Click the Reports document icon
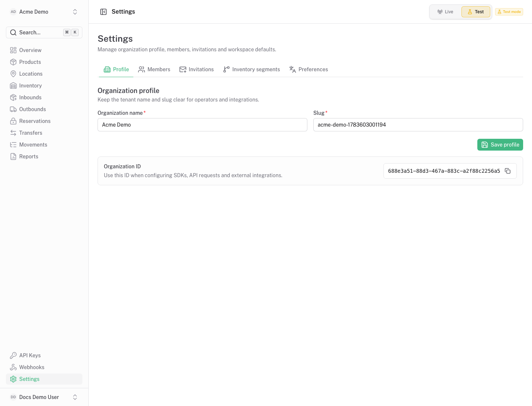 pyautogui.click(x=13, y=156)
